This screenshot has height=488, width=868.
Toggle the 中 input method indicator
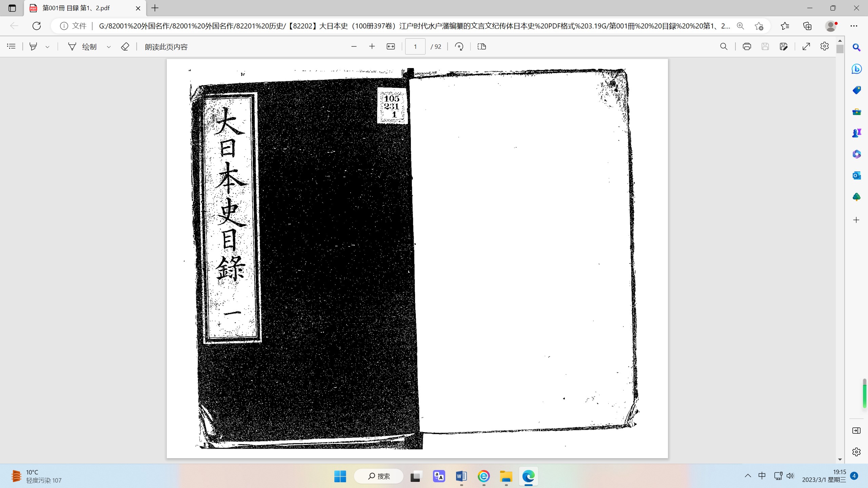(762, 476)
